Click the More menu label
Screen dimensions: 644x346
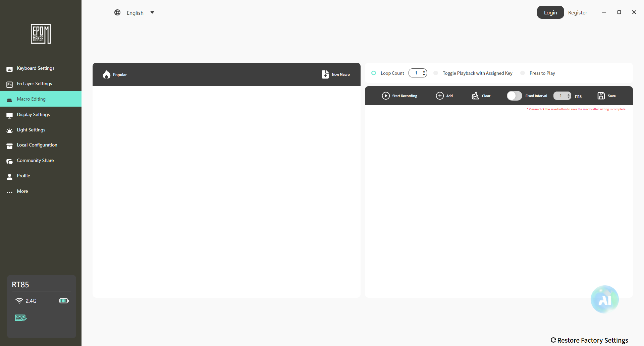click(22, 191)
